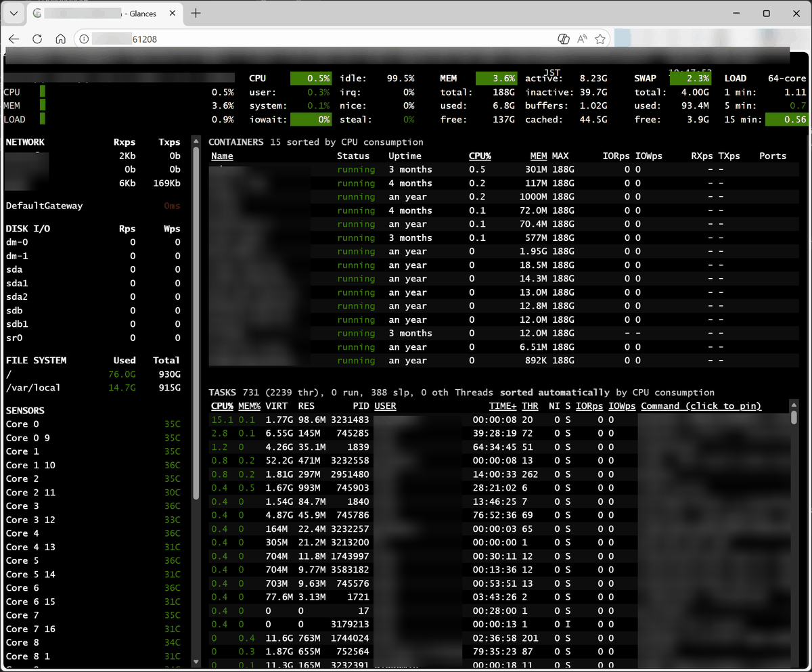
Task: Click the address bar URL field
Action: pyautogui.click(x=304, y=39)
